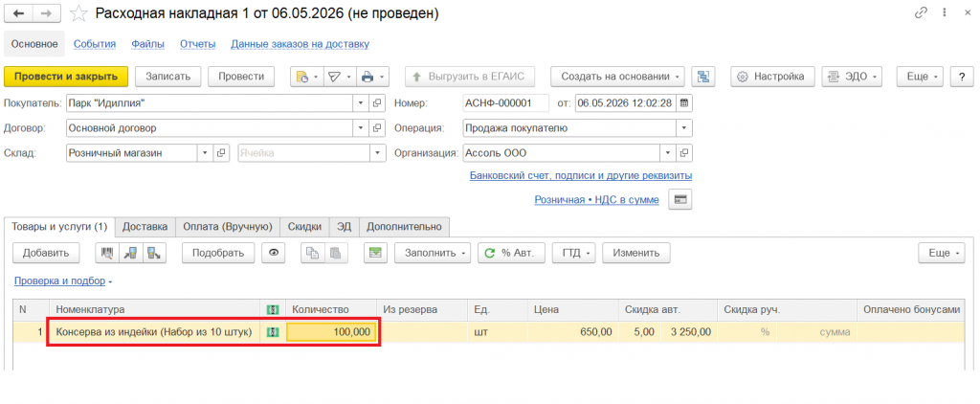The width and height of the screenshot is (980, 404).
Task: Open the Создать на основании dropdown
Action: pos(617,77)
